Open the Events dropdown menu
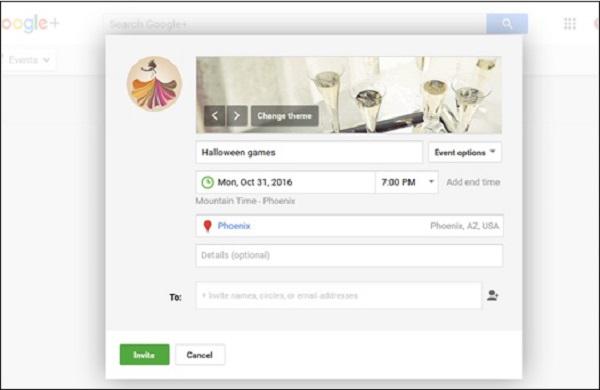The height and width of the screenshot is (390, 600). pyautogui.click(x=29, y=60)
